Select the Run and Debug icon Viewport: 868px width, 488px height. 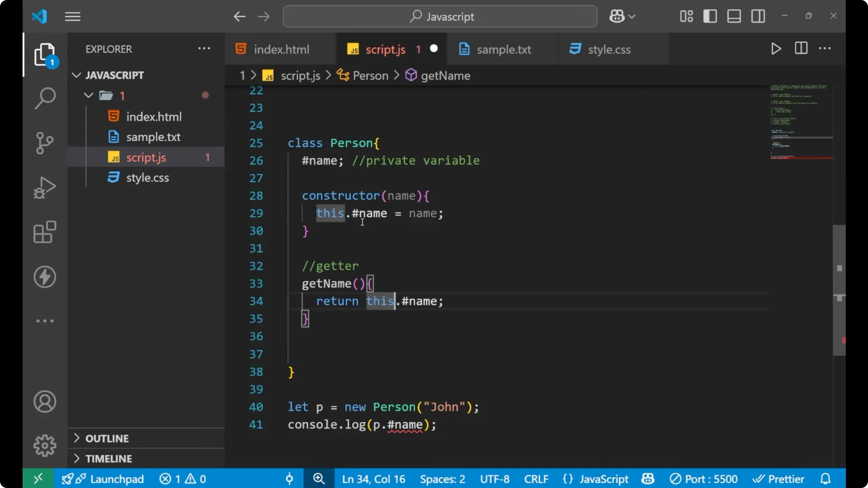tap(44, 187)
